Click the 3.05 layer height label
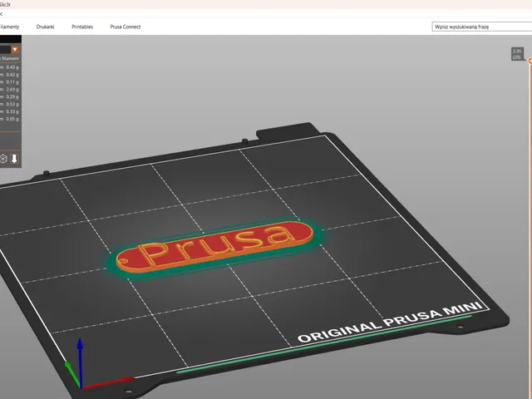 (x=517, y=54)
